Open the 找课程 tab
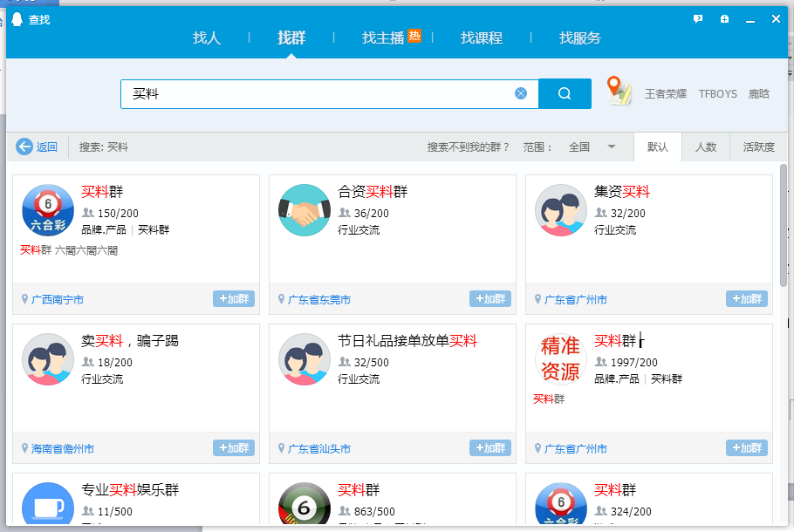The image size is (794, 532). [x=482, y=38]
